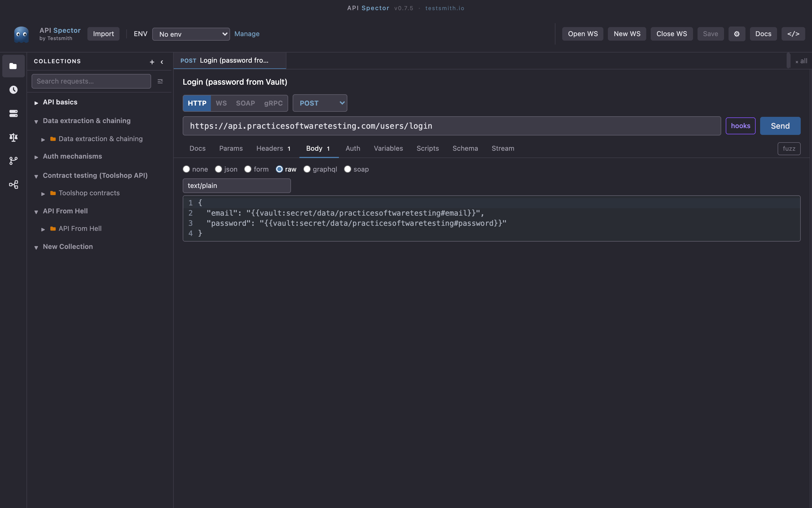The height and width of the screenshot is (508, 812).
Task: Open the hooks button
Action: [x=741, y=126]
